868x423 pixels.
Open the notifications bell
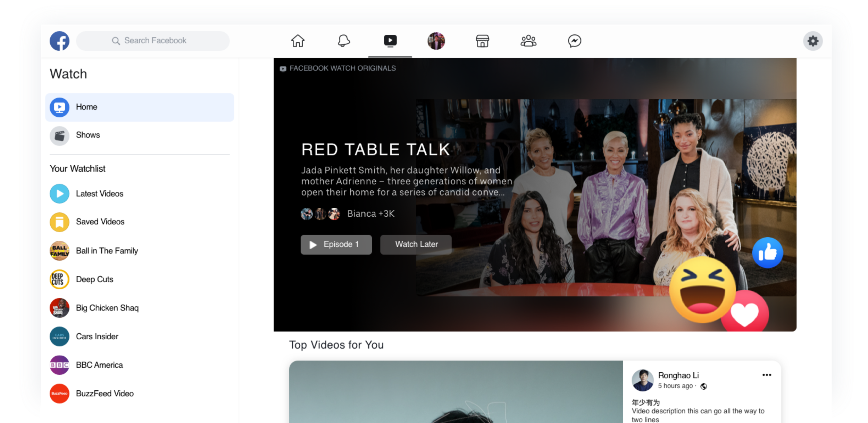tap(344, 41)
